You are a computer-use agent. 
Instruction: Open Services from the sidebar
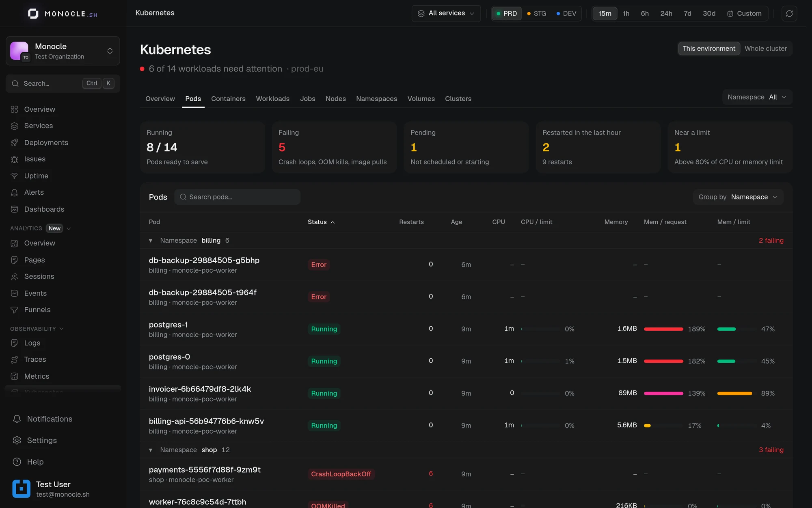[63, 126]
